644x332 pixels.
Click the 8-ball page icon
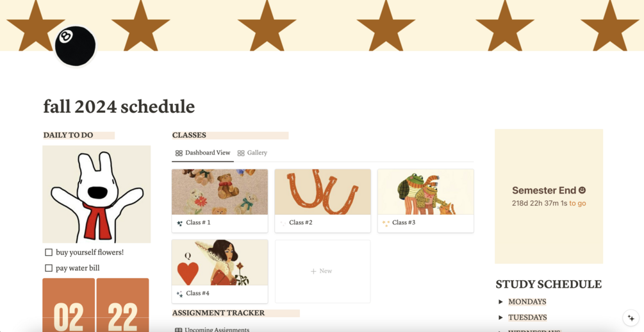75,46
